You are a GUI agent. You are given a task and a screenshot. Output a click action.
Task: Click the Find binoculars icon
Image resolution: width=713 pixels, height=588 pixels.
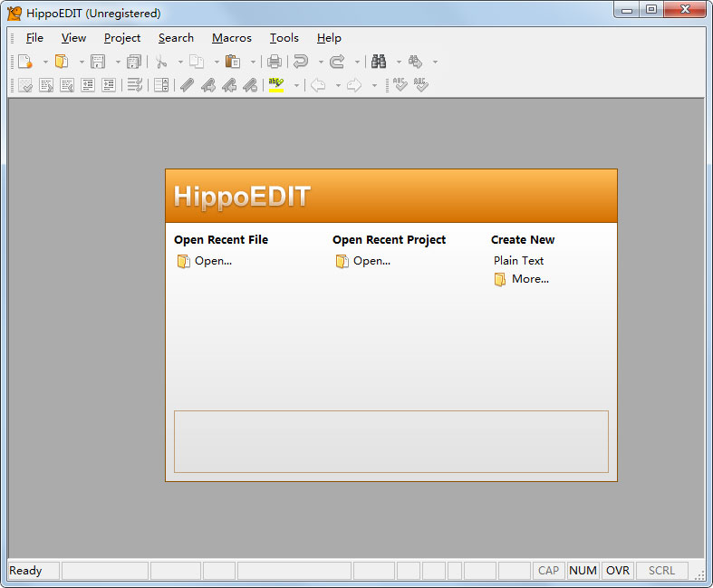379,62
